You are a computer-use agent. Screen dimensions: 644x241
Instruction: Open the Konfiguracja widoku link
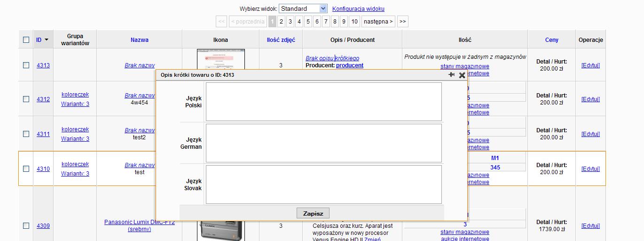(x=358, y=8)
